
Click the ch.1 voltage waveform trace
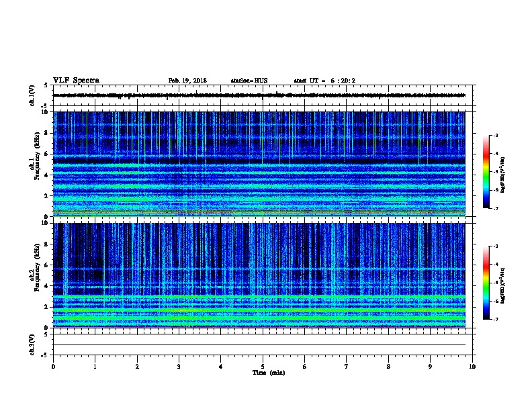coord(259,95)
